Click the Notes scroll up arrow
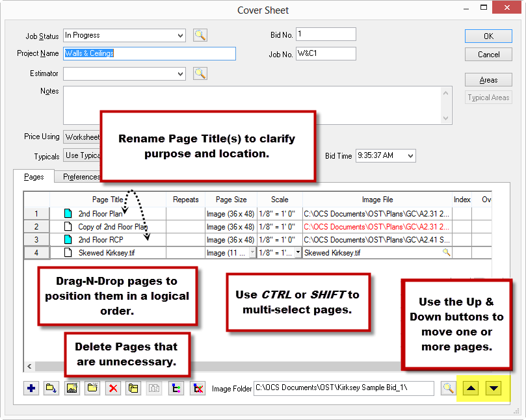Image resolution: width=526 pixels, height=420 pixels. (x=445, y=93)
